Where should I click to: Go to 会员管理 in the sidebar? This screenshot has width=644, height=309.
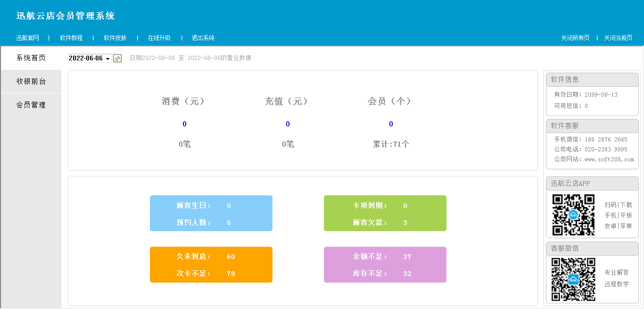click(x=31, y=105)
